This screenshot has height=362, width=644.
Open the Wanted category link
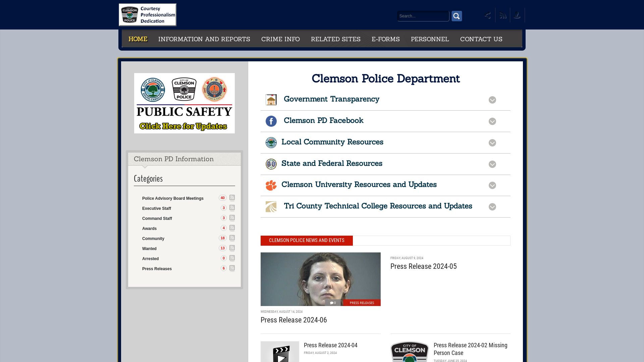[x=149, y=249]
